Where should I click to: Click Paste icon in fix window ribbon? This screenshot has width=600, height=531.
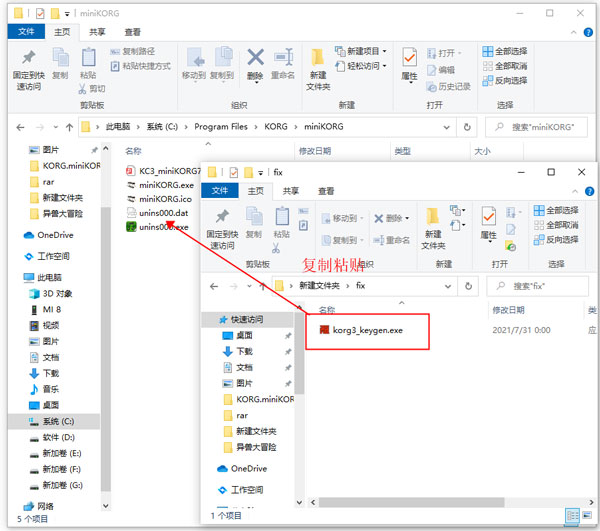pos(282,216)
